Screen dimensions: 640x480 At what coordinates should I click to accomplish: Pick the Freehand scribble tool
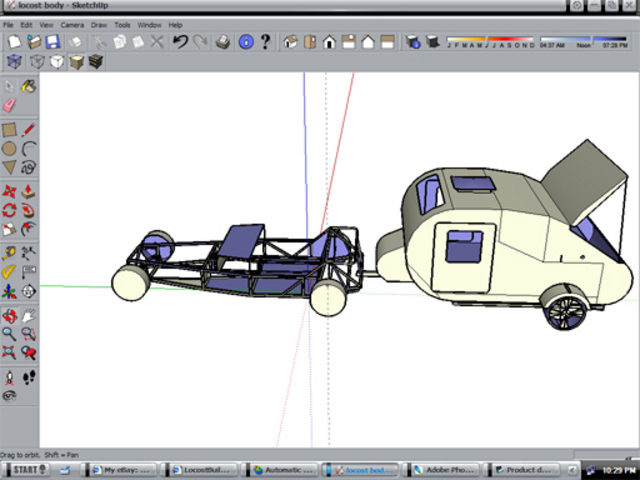28,167
